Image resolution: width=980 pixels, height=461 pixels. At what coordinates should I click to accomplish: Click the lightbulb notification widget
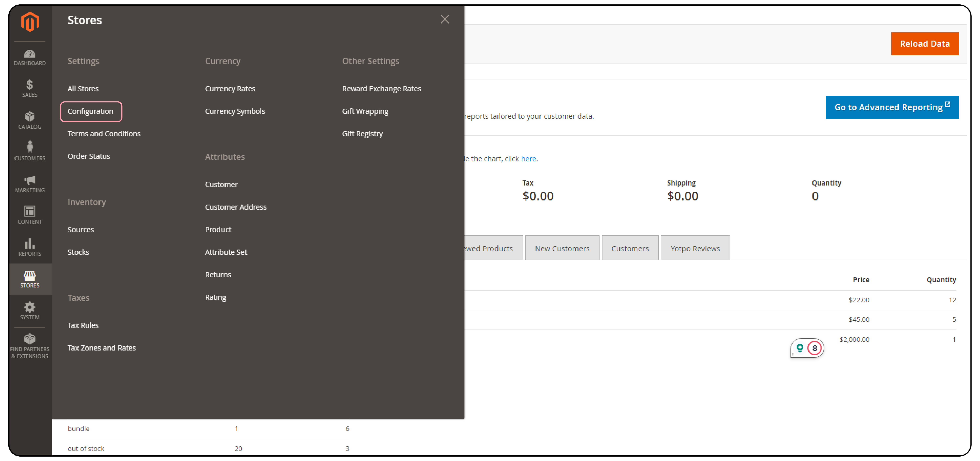tap(800, 348)
